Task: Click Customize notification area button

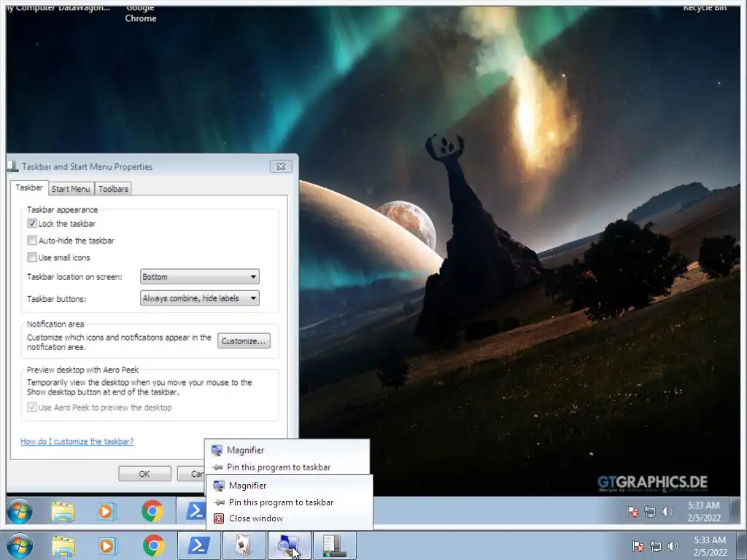Action: tap(244, 341)
